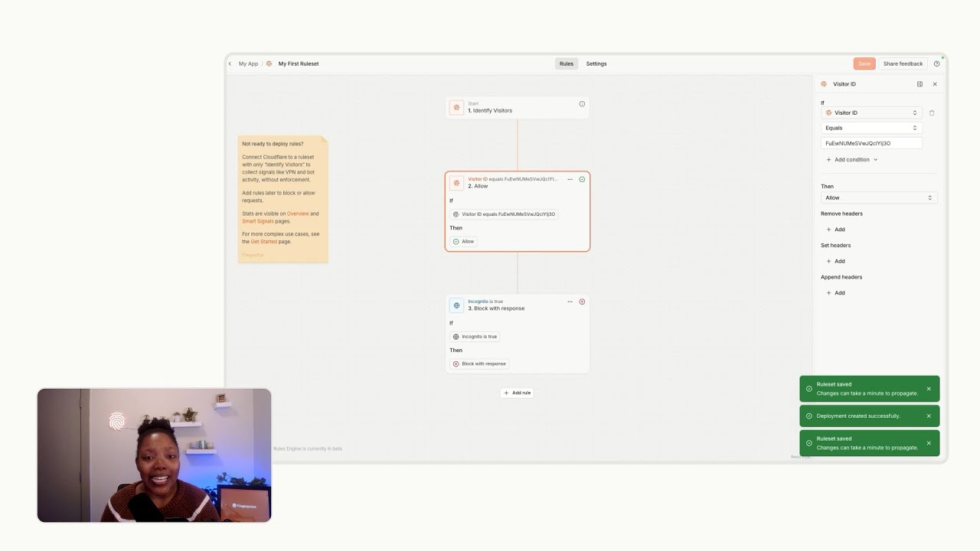Switch to the Settings tab

click(596, 64)
